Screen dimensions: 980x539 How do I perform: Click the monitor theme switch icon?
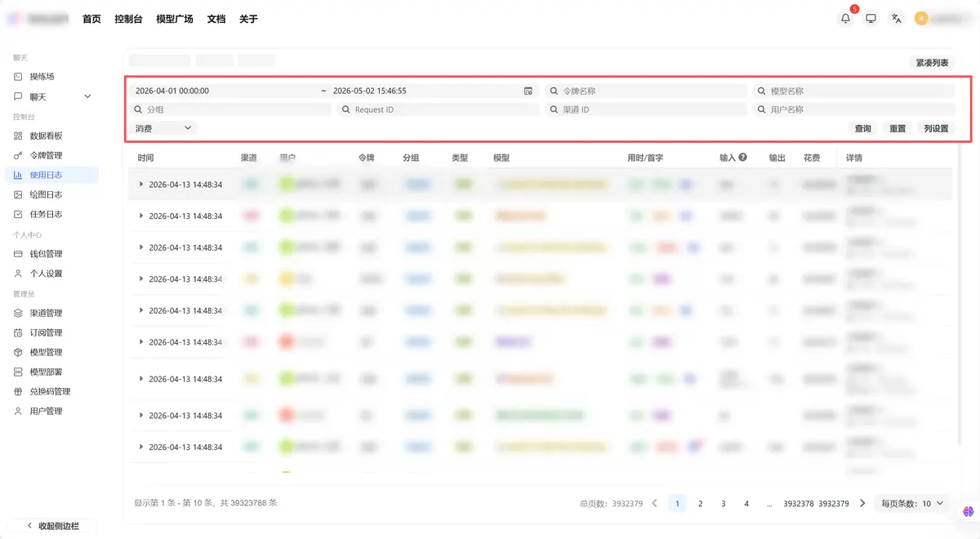coord(871,18)
